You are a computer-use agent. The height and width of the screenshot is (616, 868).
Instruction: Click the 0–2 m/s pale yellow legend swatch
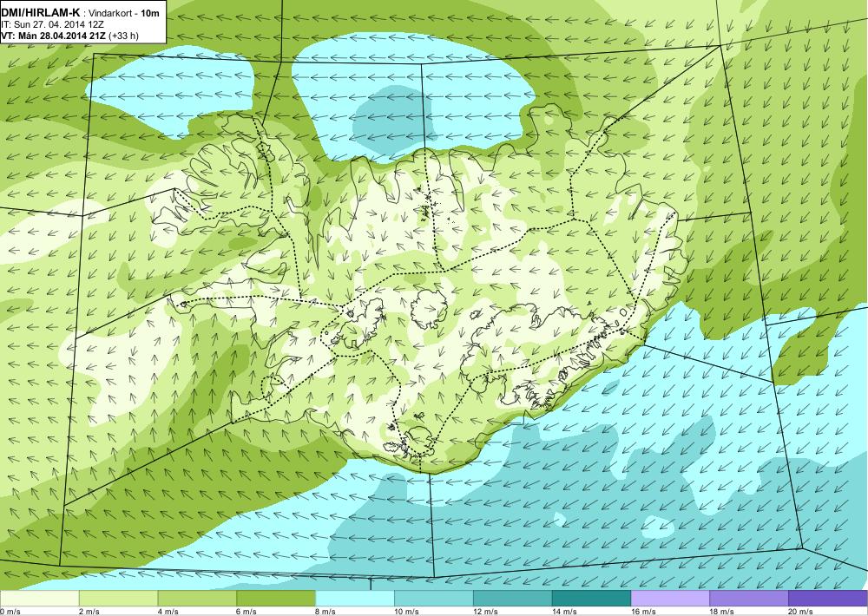(39, 599)
